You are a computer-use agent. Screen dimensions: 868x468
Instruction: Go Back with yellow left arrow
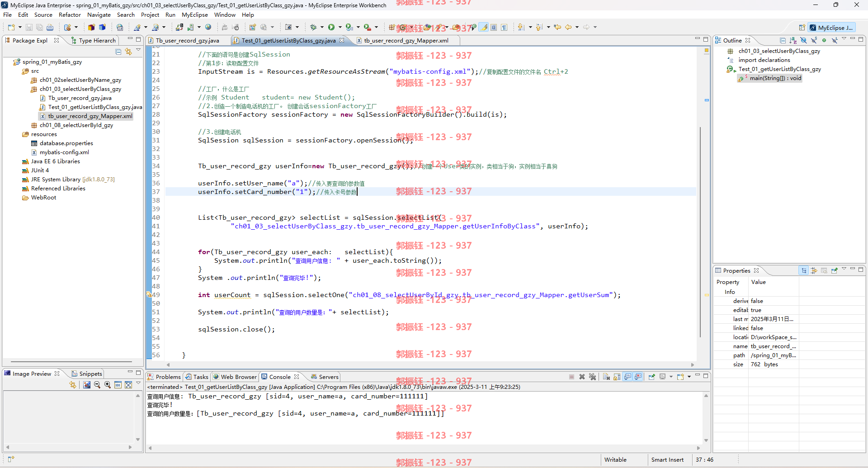[x=568, y=27]
